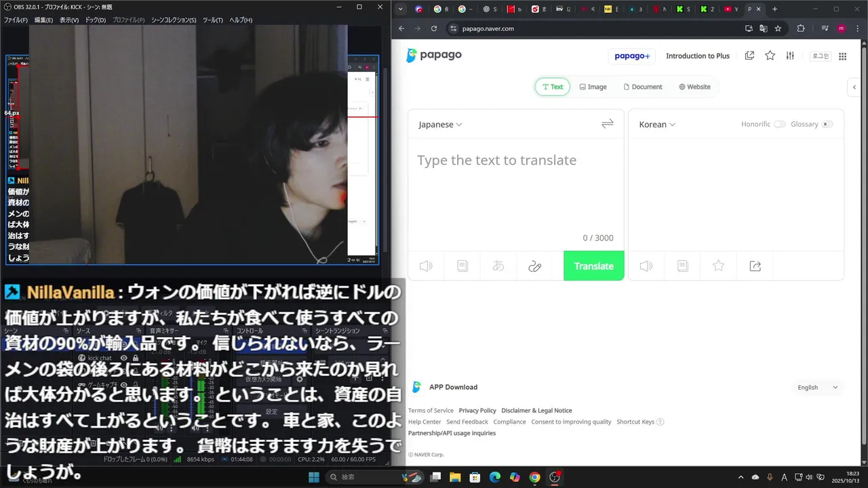Click the 로그인 login button
Screen dimensions: 868x488
click(821, 56)
